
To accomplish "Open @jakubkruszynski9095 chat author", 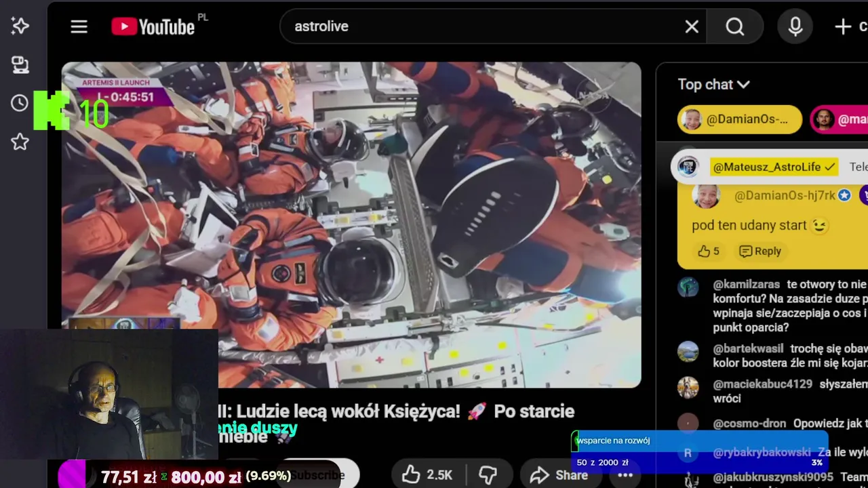I will [x=773, y=477].
